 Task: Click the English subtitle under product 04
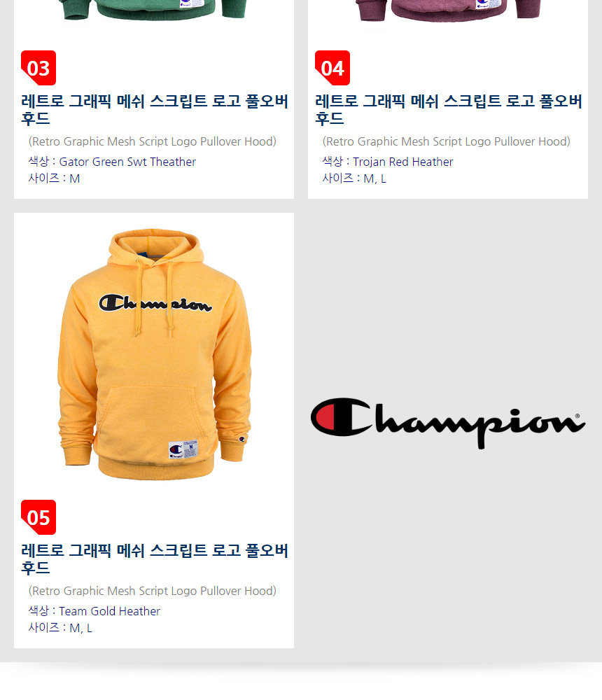tap(446, 141)
